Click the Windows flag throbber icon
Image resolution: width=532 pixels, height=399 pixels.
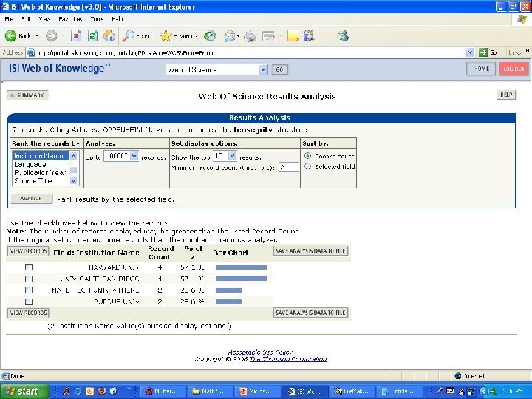coord(522,19)
